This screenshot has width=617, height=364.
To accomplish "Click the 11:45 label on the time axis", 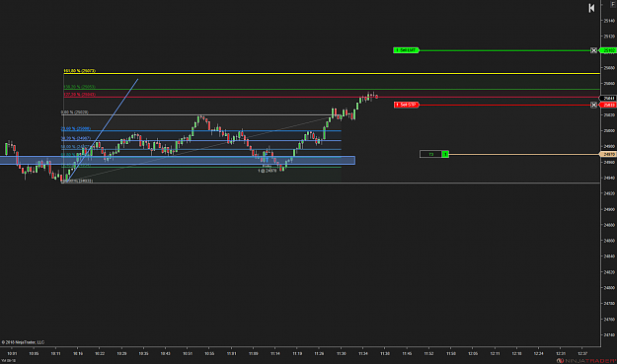I will [x=407, y=354].
